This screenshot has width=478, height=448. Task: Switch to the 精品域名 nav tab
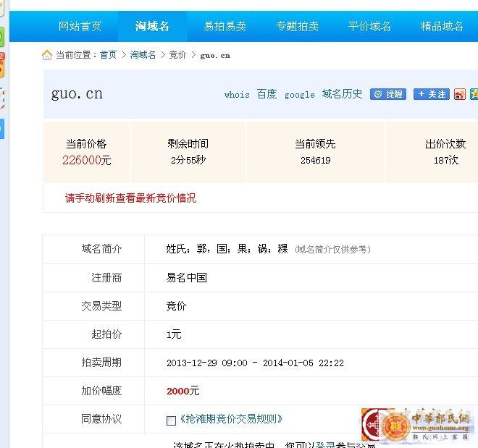pyautogui.click(x=442, y=27)
